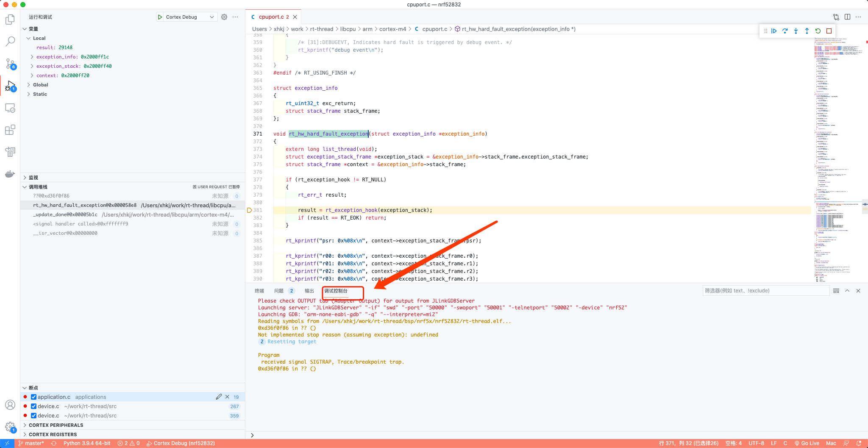Image resolution: width=868 pixels, height=448 pixels.
Task: Click the editor minimap
Action: pos(838,159)
